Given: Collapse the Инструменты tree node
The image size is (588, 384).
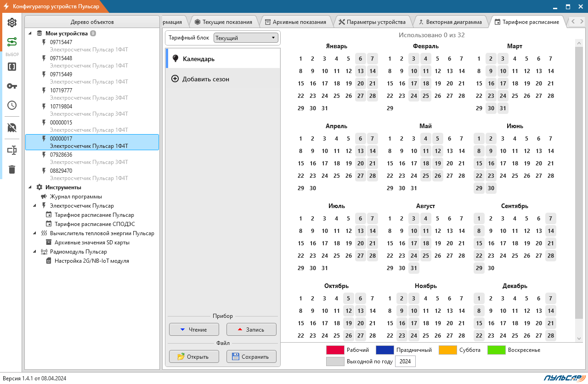Looking at the screenshot, I should 30,187.
